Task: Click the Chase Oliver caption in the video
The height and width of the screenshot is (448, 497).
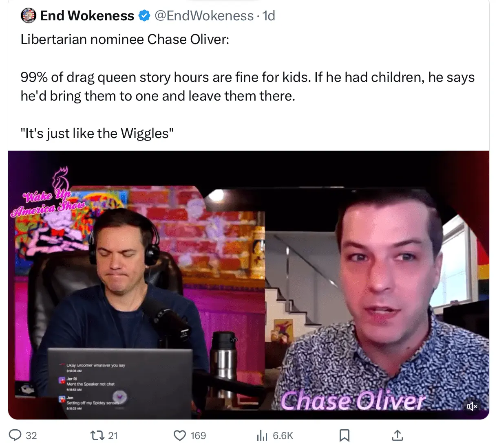Action: pos(353,401)
